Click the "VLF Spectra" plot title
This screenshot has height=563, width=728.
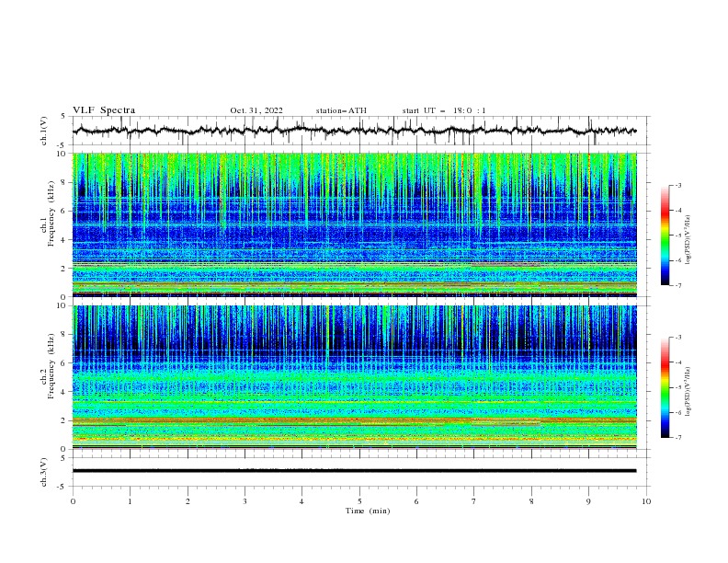pos(104,110)
